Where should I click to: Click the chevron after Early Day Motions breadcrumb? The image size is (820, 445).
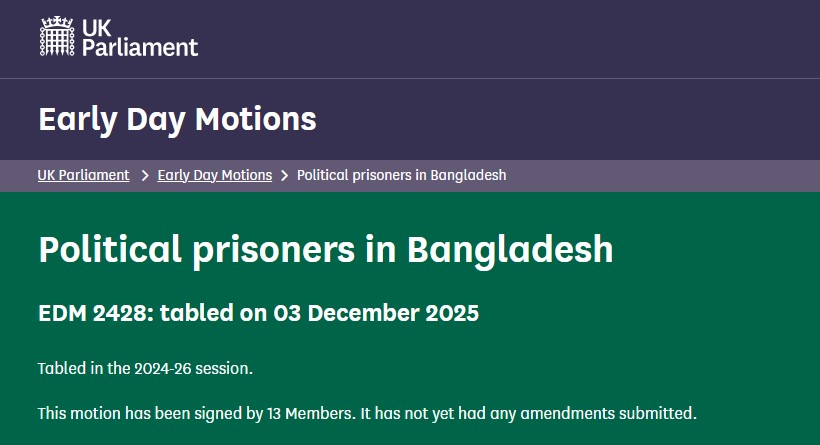[x=285, y=176]
